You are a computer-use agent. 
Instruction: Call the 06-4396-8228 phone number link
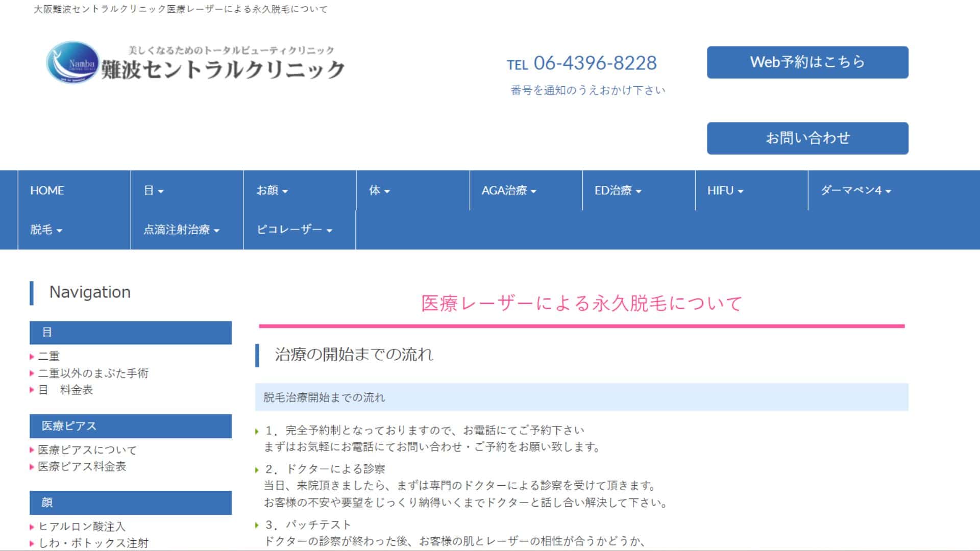tap(595, 63)
